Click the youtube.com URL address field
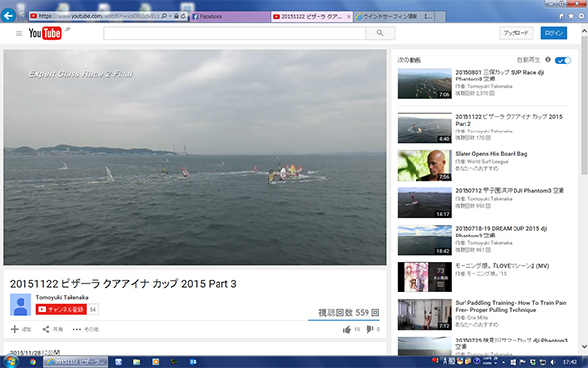The height and width of the screenshot is (368, 588). pyautogui.click(x=98, y=16)
